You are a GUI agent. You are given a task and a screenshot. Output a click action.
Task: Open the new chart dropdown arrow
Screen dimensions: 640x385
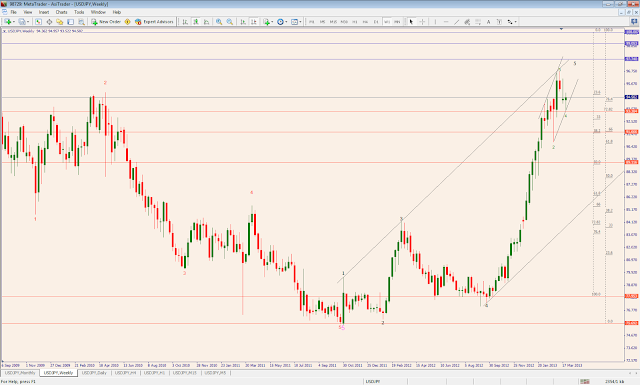point(13,22)
